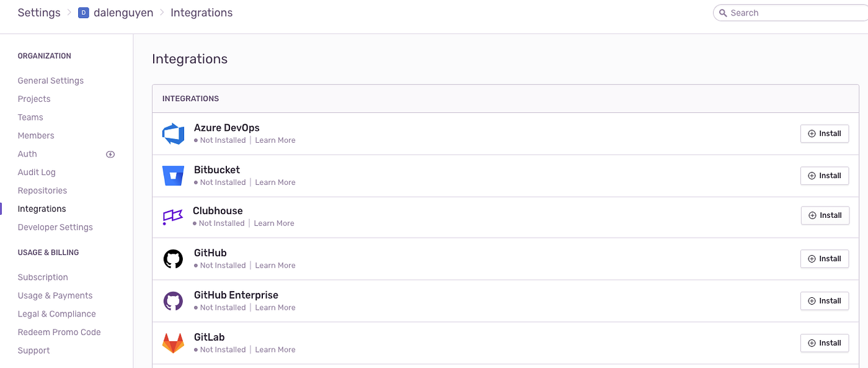The image size is (868, 368).
Task: Open Learn More link for Bitbucket
Action: [275, 182]
